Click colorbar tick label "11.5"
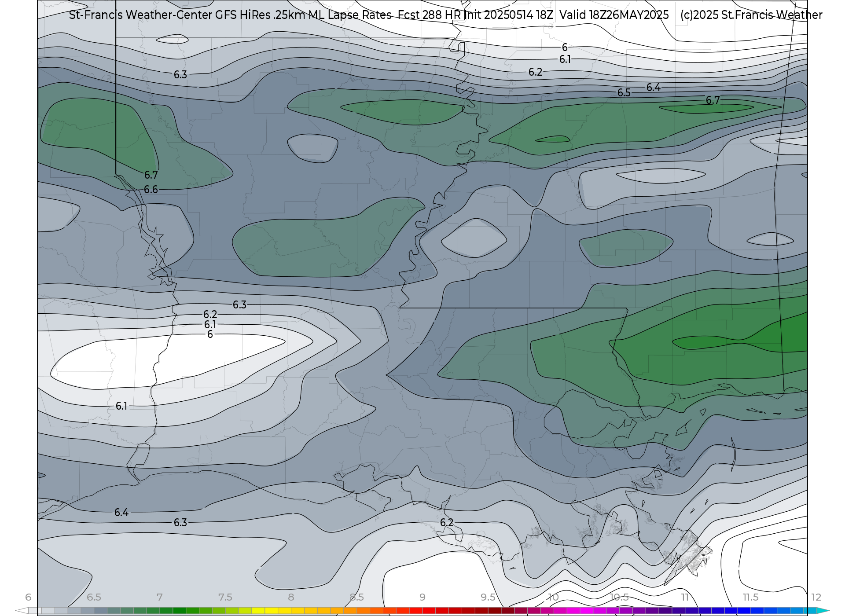Image resolution: width=845 pixels, height=616 pixels. point(750,597)
